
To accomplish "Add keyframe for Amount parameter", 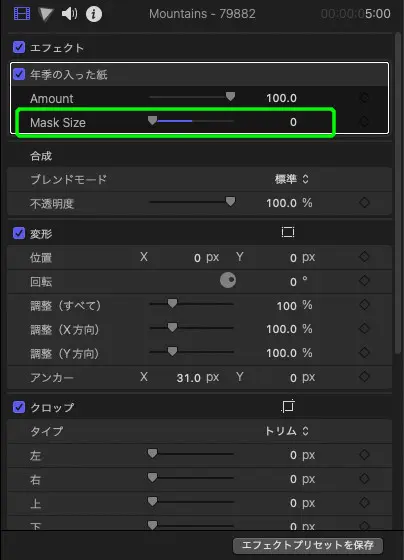I will pos(364,98).
